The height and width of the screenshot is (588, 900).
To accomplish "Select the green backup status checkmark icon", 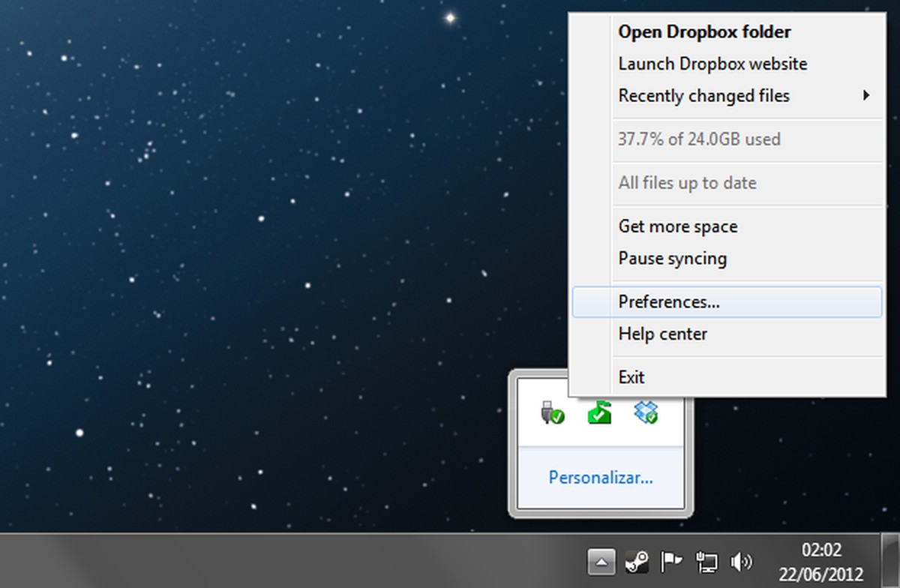I will (x=600, y=412).
